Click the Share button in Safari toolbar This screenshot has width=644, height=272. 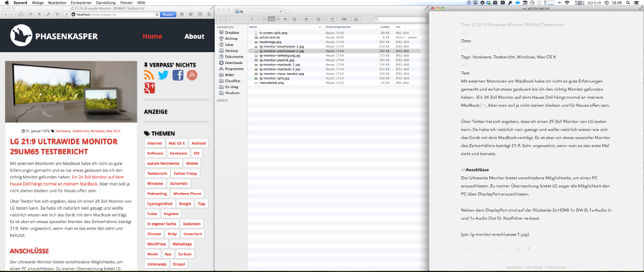coord(31,15)
